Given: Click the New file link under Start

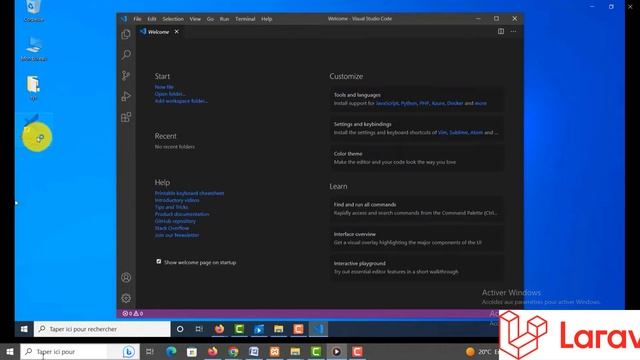Looking at the screenshot, I should point(164,87).
